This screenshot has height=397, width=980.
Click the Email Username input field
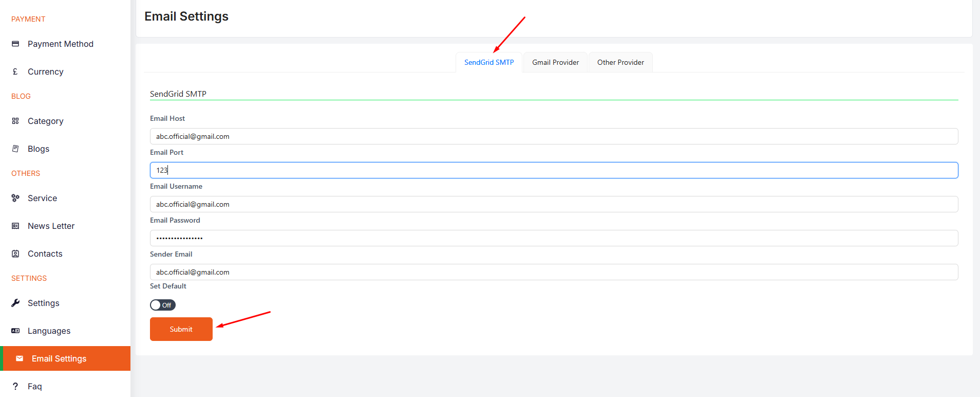[x=554, y=204]
